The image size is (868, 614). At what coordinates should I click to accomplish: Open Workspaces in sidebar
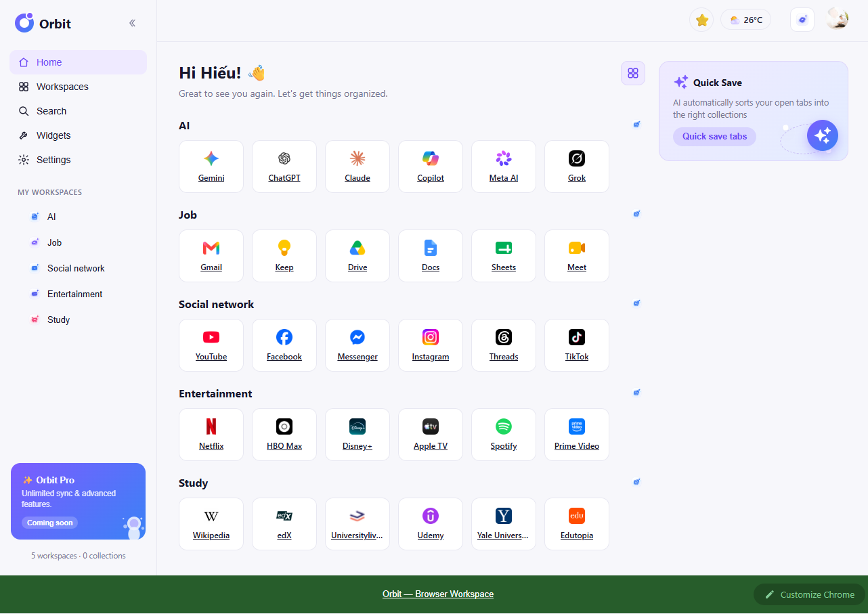(78, 87)
